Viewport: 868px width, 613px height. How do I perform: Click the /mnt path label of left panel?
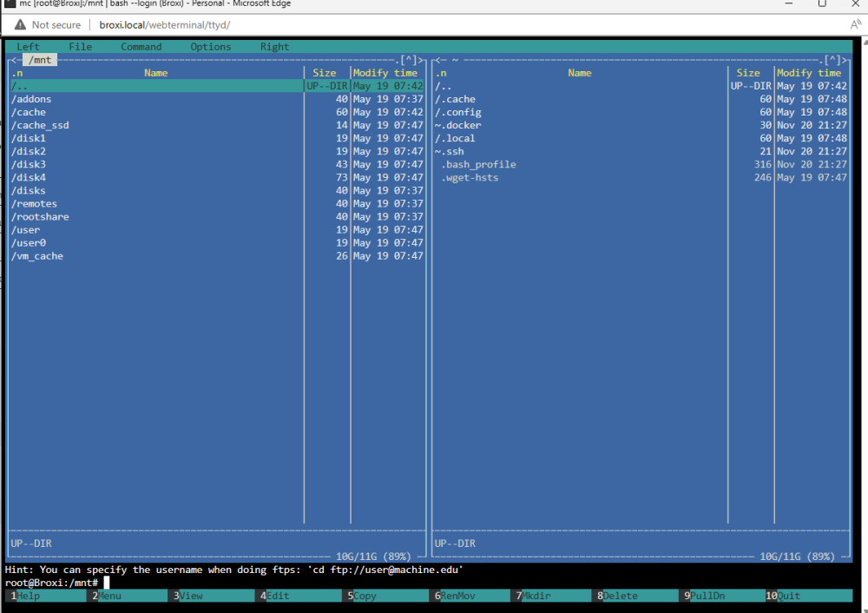pos(41,60)
